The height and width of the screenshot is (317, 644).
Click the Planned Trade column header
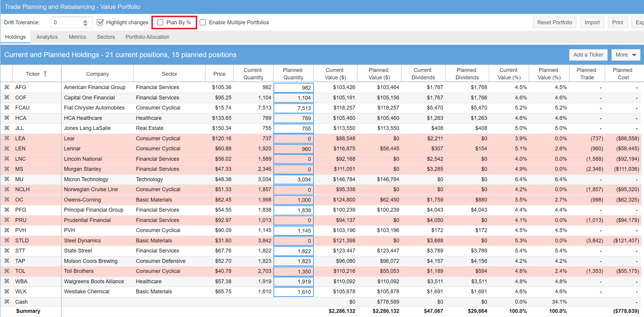[587, 74]
